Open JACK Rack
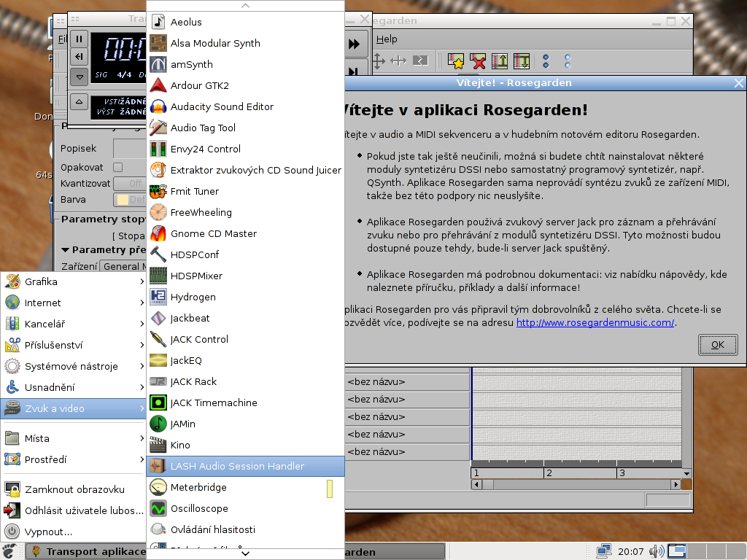 (245, 381)
